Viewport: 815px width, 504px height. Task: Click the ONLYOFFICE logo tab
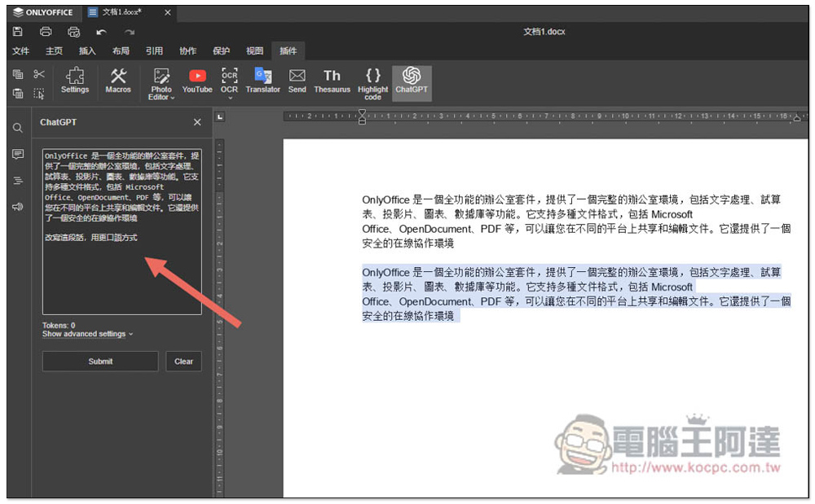coord(44,12)
